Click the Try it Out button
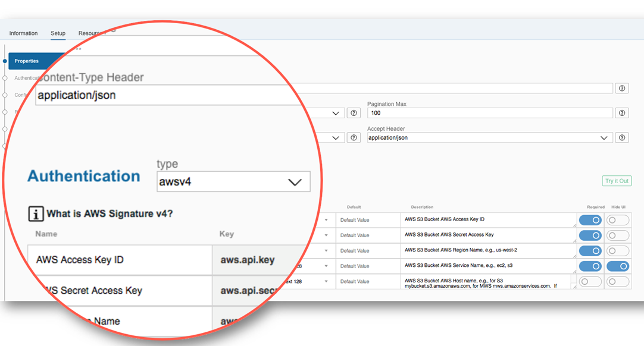644x346 pixels. [617, 181]
